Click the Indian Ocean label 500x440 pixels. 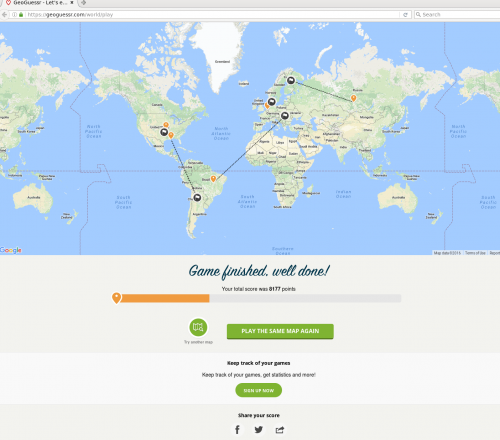(343, 194)
